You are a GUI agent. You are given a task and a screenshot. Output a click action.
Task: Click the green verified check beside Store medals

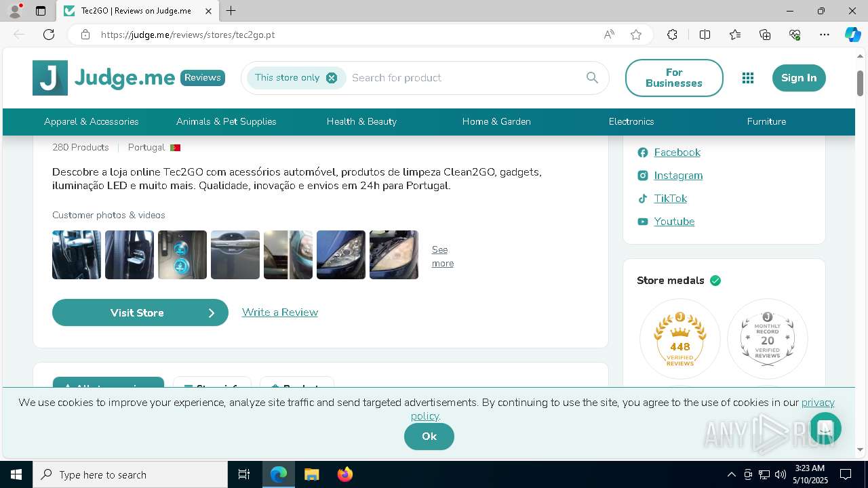pyautogui.click(x=715, y=281)
